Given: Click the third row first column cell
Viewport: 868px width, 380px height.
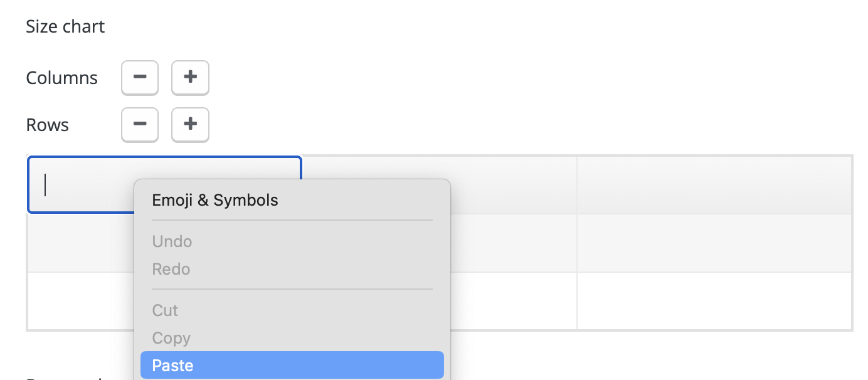Looking at the screenshot, I should 81,301.
